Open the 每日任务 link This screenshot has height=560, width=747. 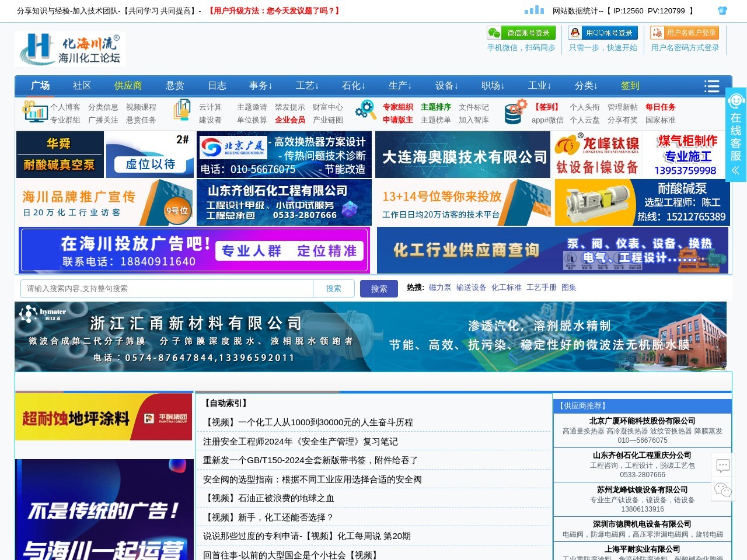(660, 107)
